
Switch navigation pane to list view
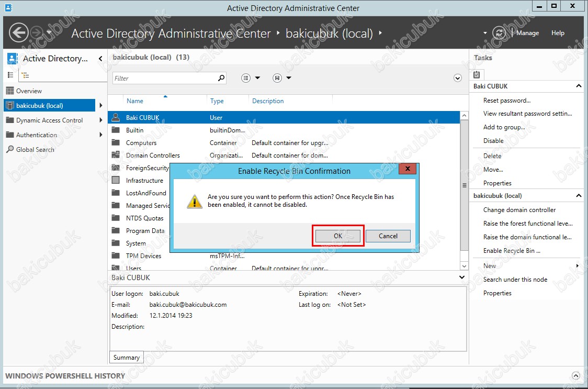[x=10, y=75]
